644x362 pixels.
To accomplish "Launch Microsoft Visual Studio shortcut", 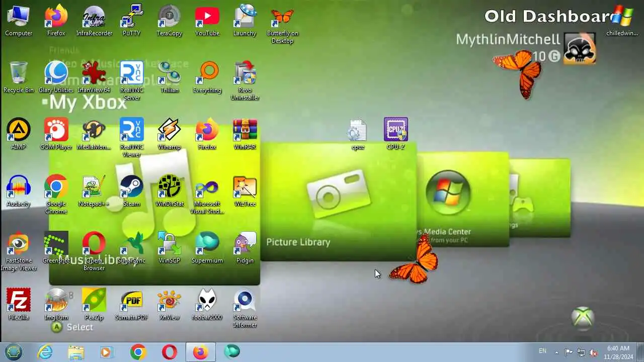I will [207, 195].
